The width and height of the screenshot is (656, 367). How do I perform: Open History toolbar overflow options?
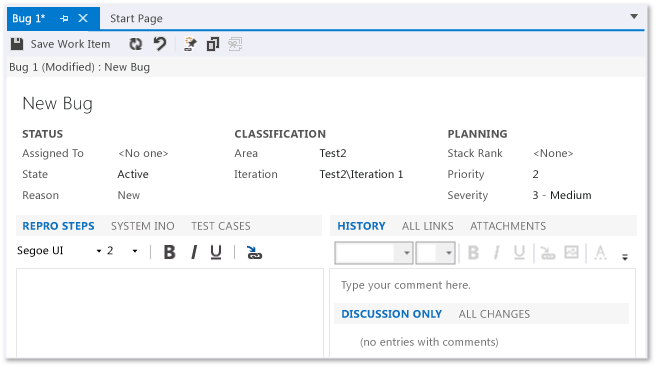[625, 257]
